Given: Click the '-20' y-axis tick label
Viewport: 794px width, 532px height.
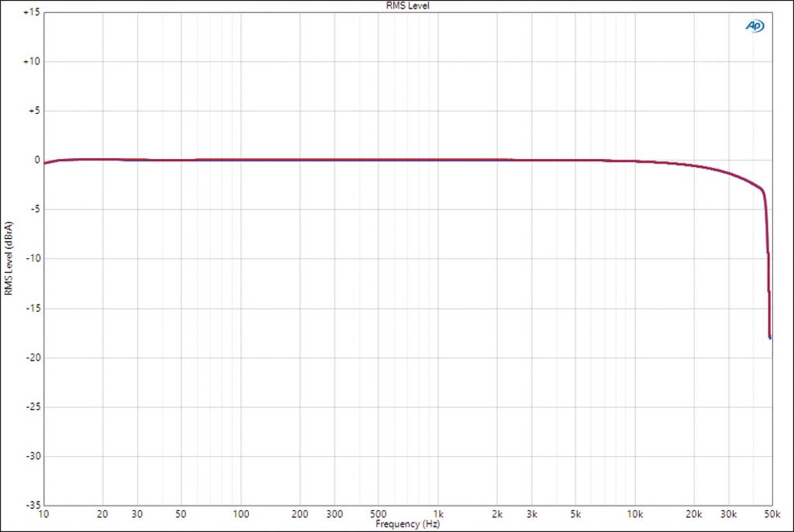Looking at the screenshot, I should [x=33, y=357].
